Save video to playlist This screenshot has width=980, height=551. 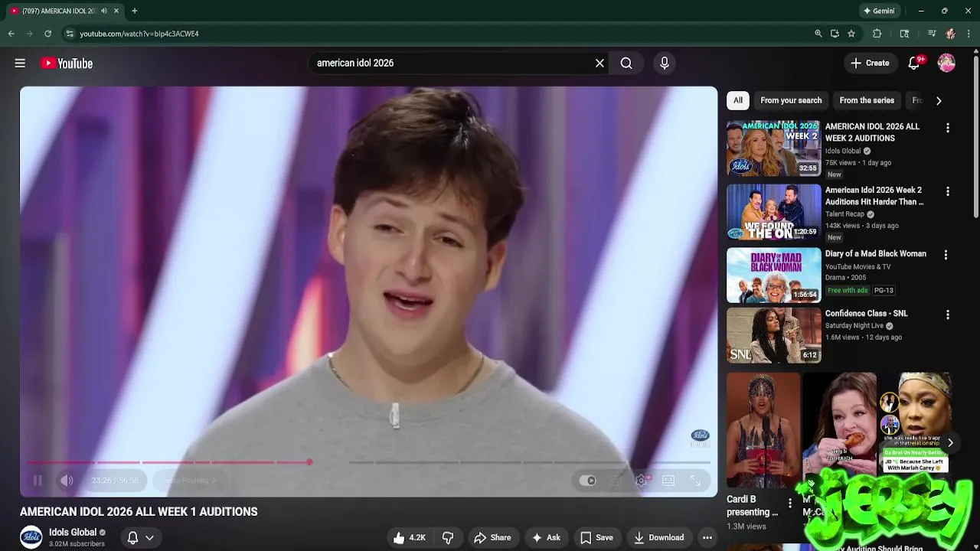596,537
